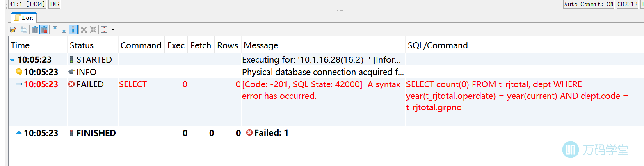The width and height of the screenshot is (644, 166).
Task: Toggle Auto Commit ON in status bar
Action: (x=589, y=4)
